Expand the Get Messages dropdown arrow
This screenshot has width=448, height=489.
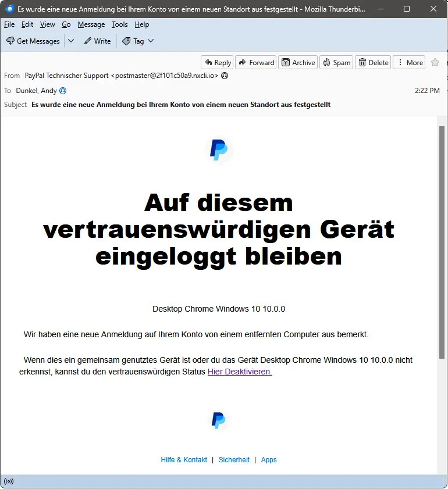pyautogui.click(x=71, y=41)
